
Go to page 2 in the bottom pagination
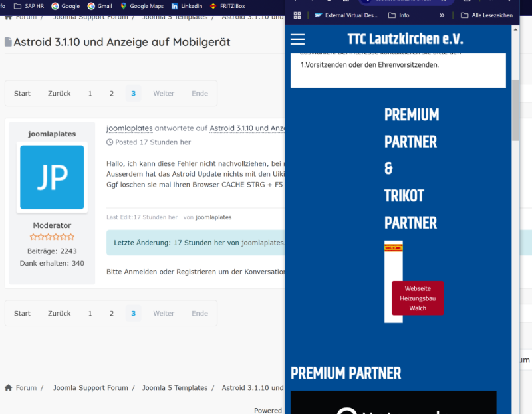pos(112,313)
